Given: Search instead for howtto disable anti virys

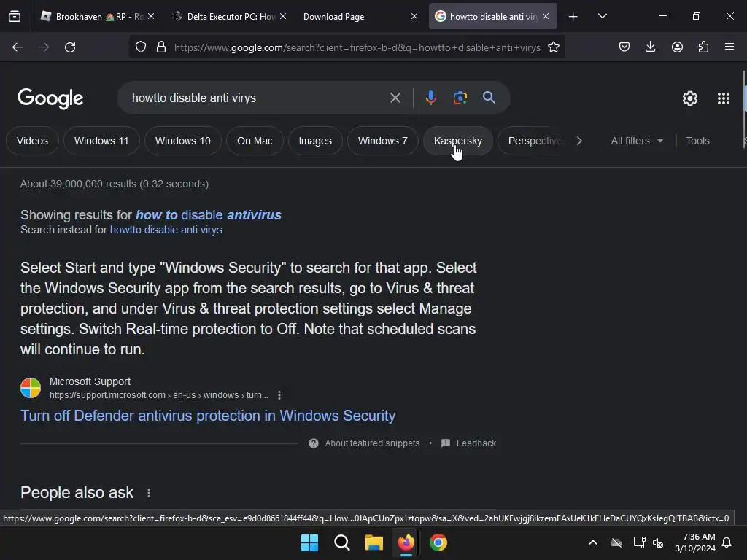Looking at the screenshot, I should 166,230.
